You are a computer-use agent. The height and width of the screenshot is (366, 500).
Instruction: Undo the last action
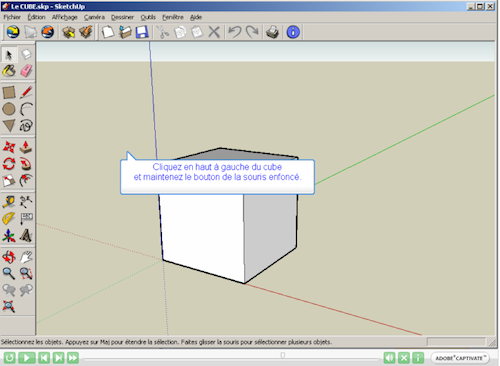(235, 32)
